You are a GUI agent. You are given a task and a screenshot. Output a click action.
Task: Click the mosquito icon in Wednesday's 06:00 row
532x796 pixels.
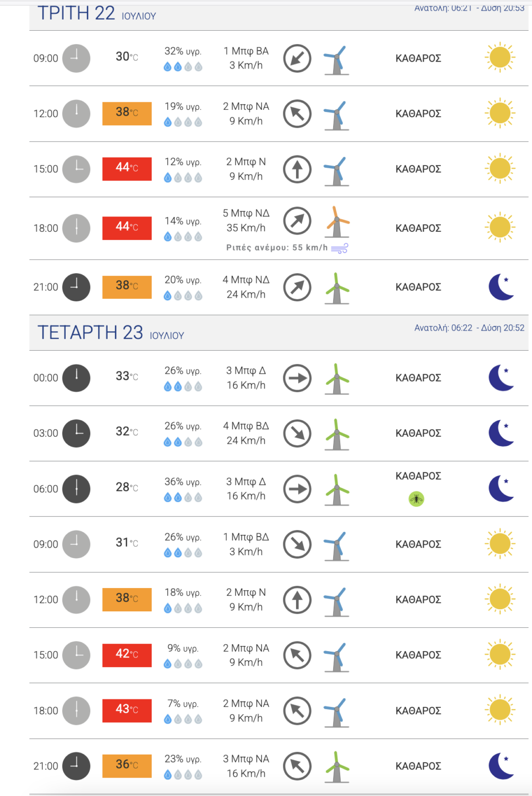point(416,499)
